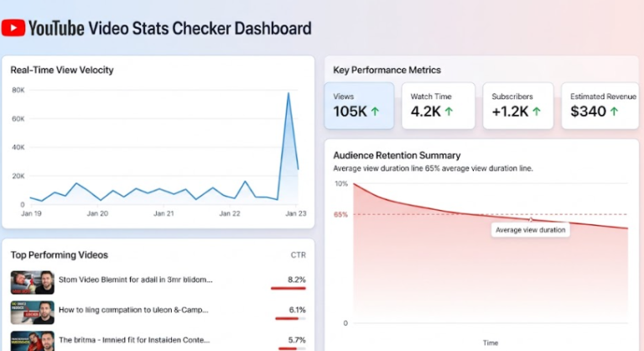Screen dimensions: 644x351
Task: Click the Jan 23 peak on velocity chart
Action: [x=288, y=93]
